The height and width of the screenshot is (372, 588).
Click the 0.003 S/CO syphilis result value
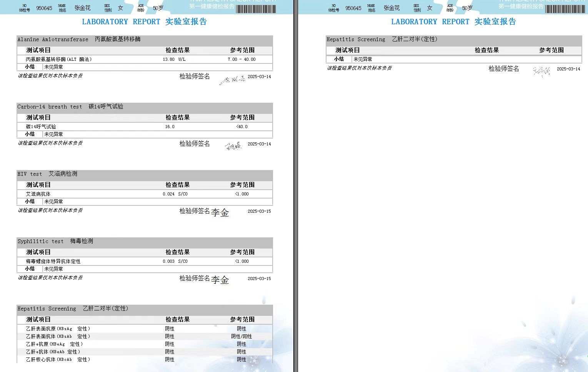[x=175, y=261]
